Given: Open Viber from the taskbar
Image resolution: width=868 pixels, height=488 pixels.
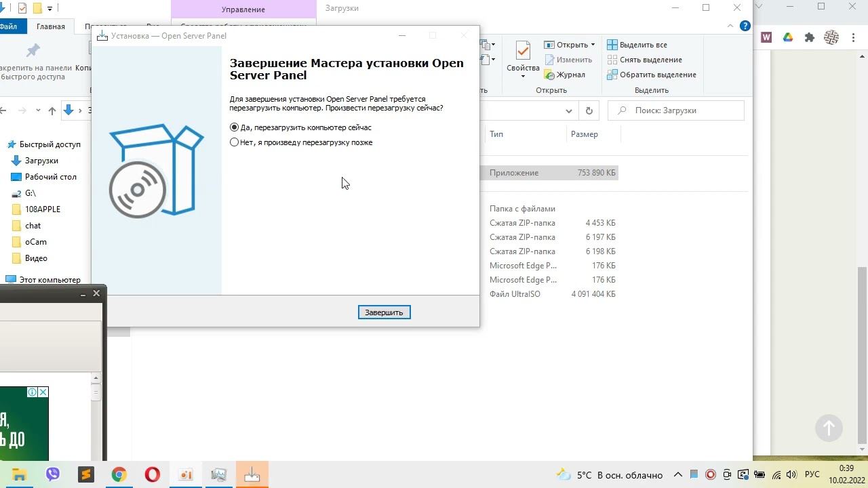Looking at the screenshot, I should click(52, 474).
